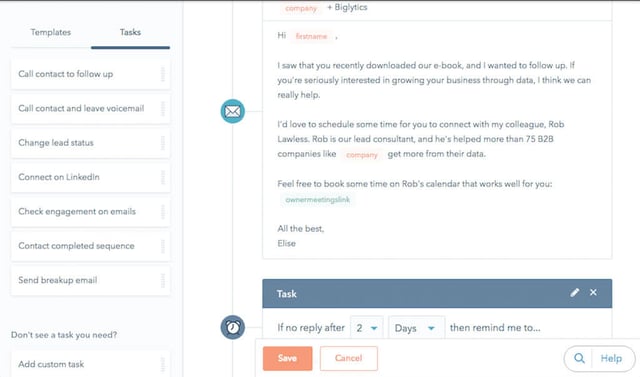Click the "If no reply after" label

click(x=311, y=328)
